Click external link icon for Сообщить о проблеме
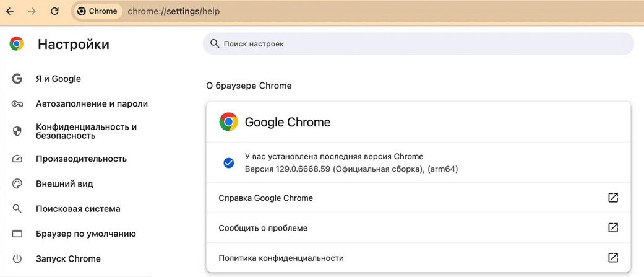The width and height of the screenshot is (644, 277). point(613,227)
